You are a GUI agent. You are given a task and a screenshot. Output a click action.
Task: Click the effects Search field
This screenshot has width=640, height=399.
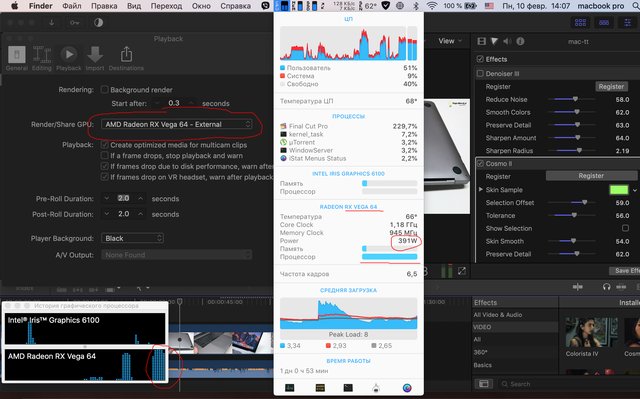[x=569, y=384]
